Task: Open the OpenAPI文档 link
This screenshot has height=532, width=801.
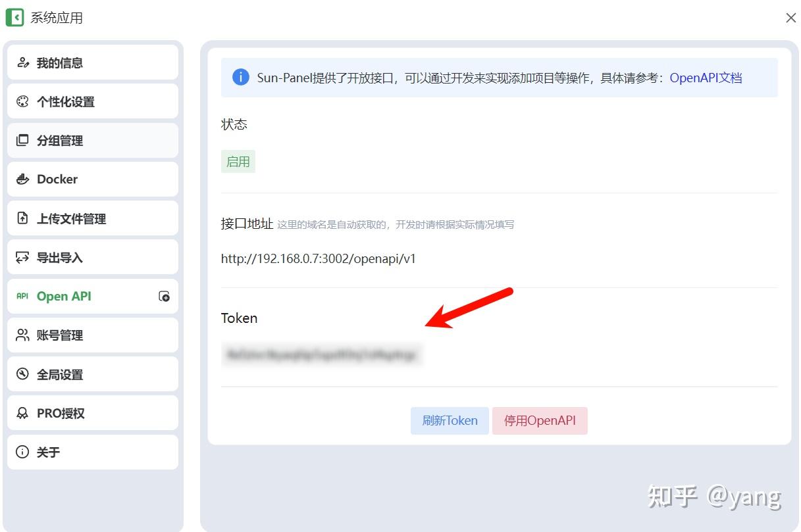Action: click(706, 78)
